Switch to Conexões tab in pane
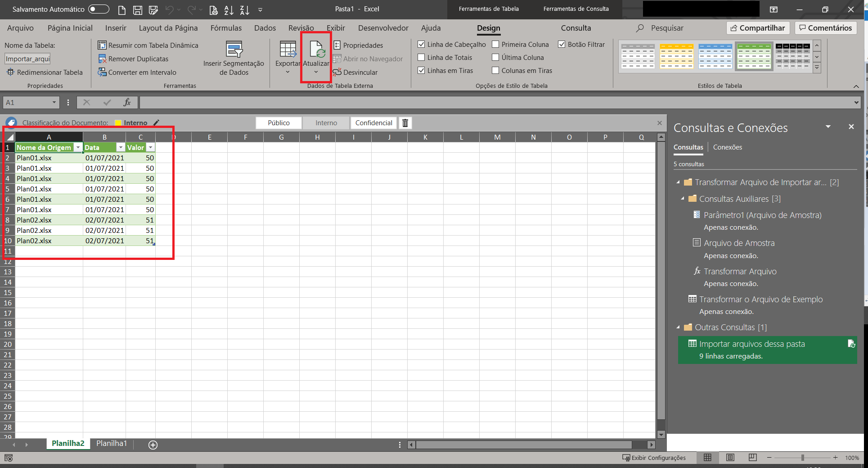This screenshot has width=868, height=468. coord(727,147)
